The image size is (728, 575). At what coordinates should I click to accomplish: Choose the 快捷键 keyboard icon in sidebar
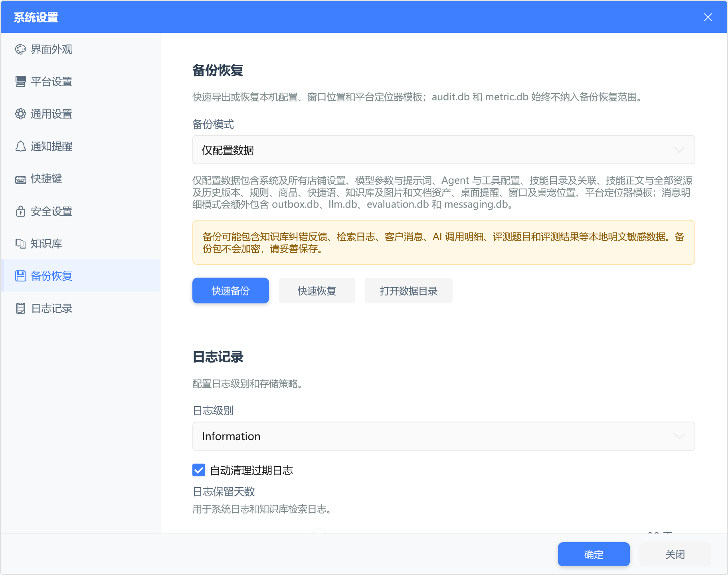[x=20, y=179]
